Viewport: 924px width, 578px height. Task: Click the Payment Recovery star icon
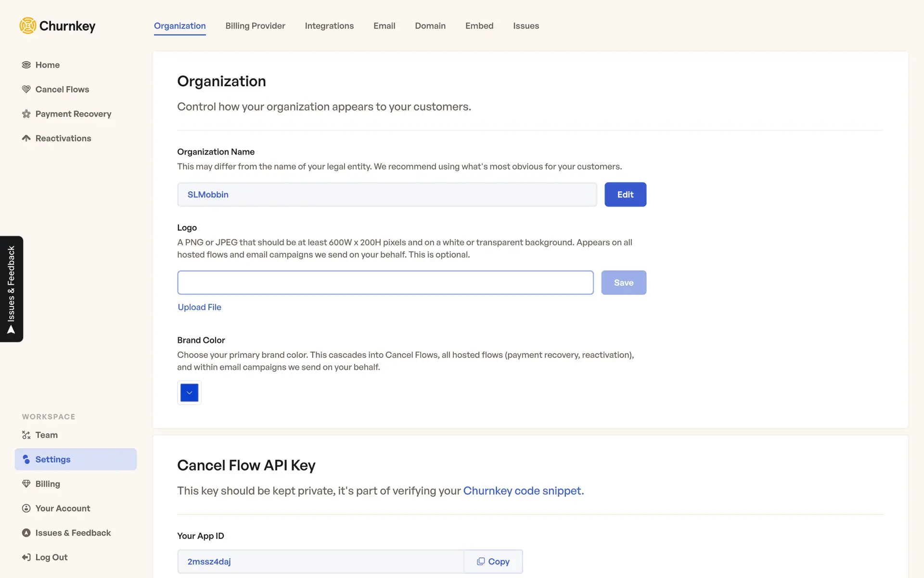[26, 114]
